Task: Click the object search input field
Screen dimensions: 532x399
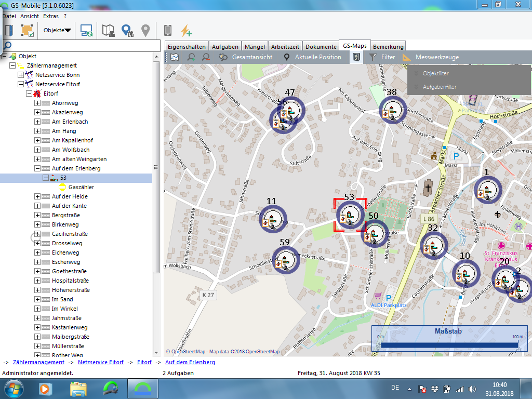Action: tap(83, 46)
